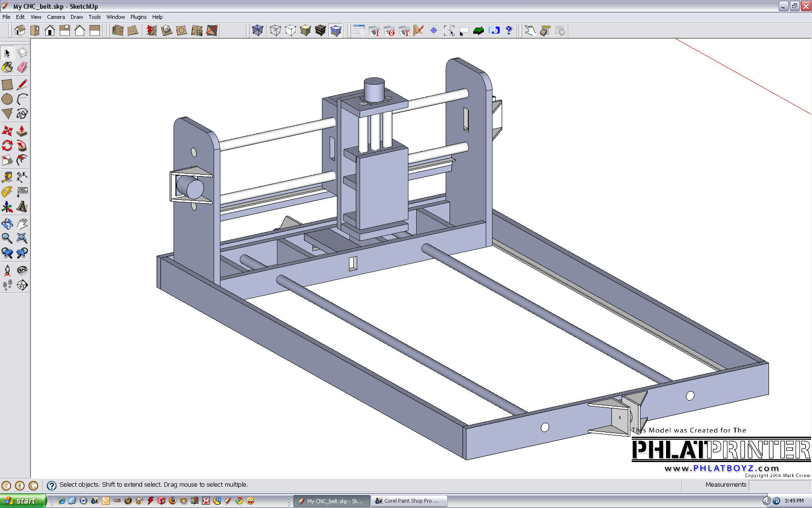Viewport: 812px width, 508px height.
Task: Open the status bar help question icon
Action: [x=52, y=485]
